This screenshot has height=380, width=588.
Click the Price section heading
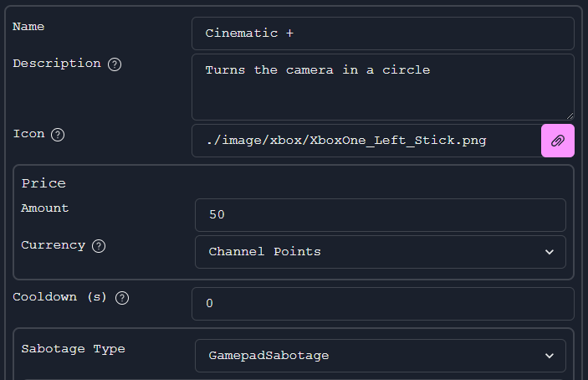tap(43, 183)
